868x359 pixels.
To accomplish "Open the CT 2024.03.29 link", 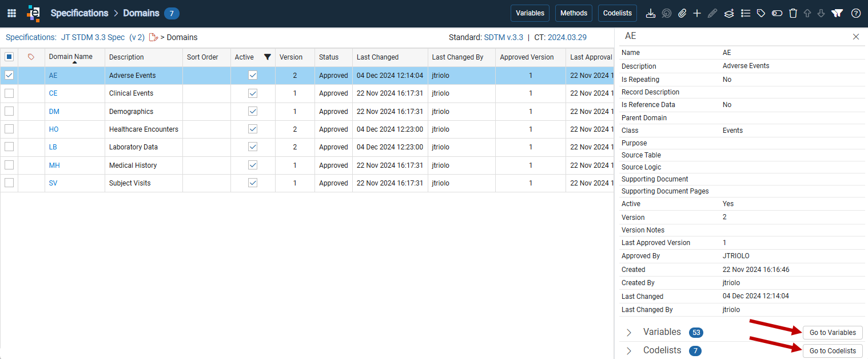I will pos(567,37).
